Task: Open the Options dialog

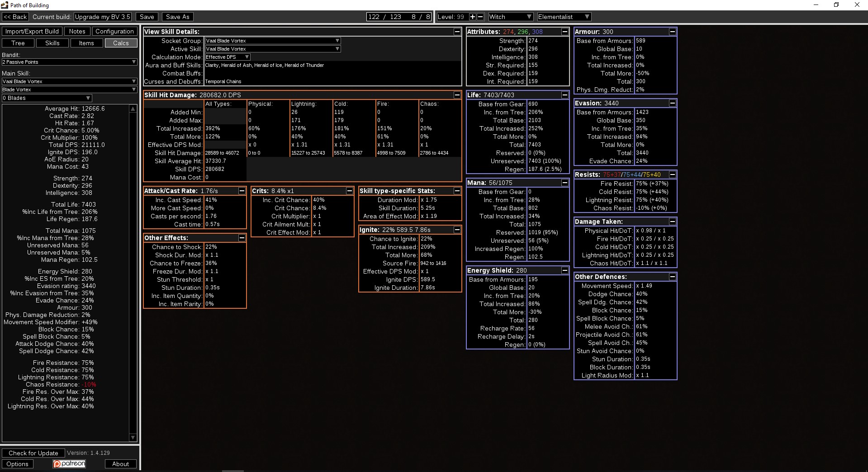Action: 17,464
